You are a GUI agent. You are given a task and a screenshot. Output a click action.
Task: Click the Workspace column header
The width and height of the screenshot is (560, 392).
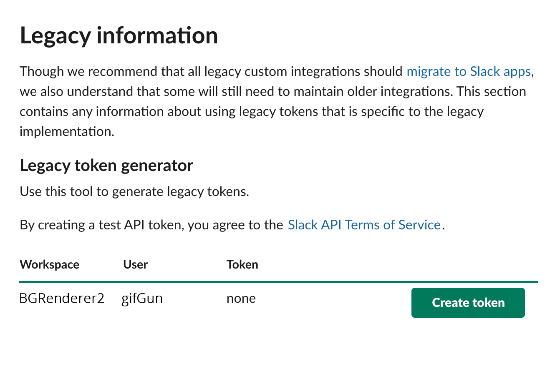tap(49, 264)
